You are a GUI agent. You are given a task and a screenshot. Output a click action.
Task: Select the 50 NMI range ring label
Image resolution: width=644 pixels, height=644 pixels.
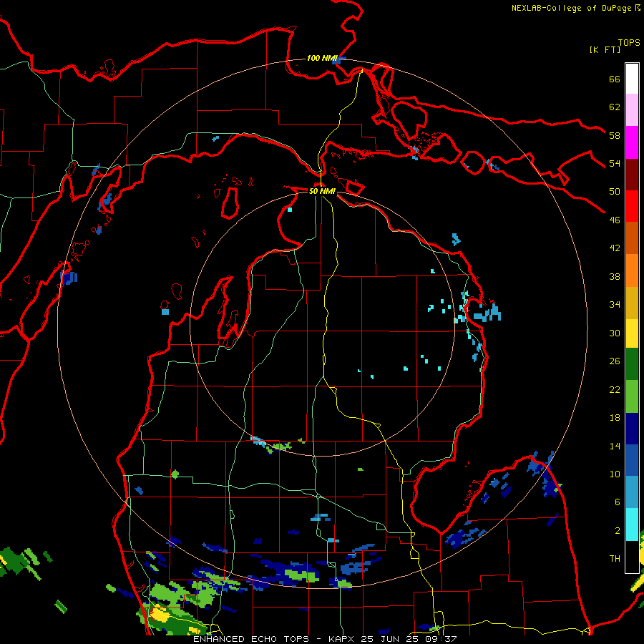click(x=322, y=191)
